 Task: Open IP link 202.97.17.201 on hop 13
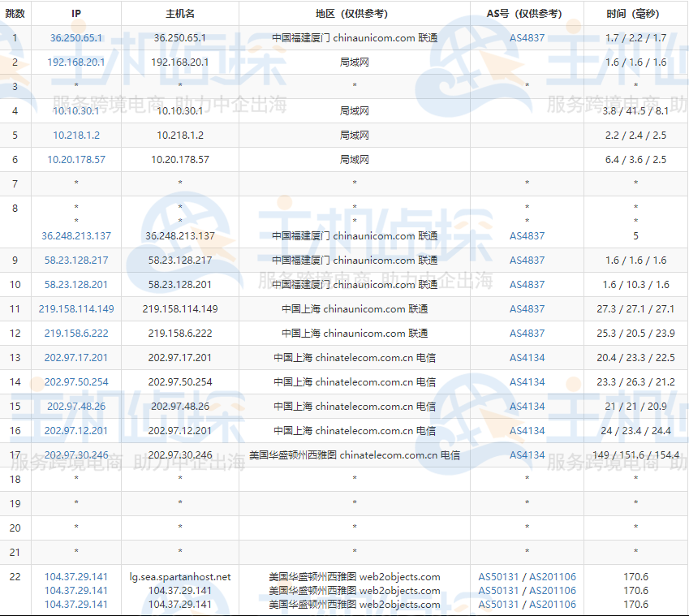[75, 357]
